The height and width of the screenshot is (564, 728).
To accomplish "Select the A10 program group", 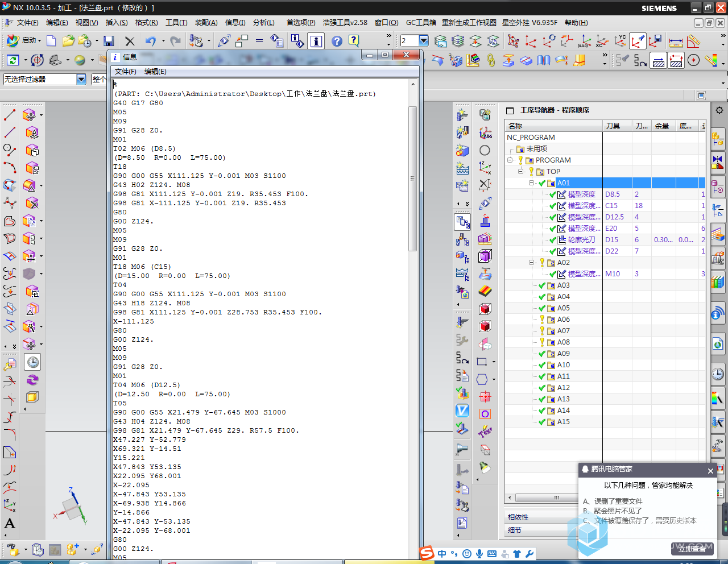I will (563, 364).
